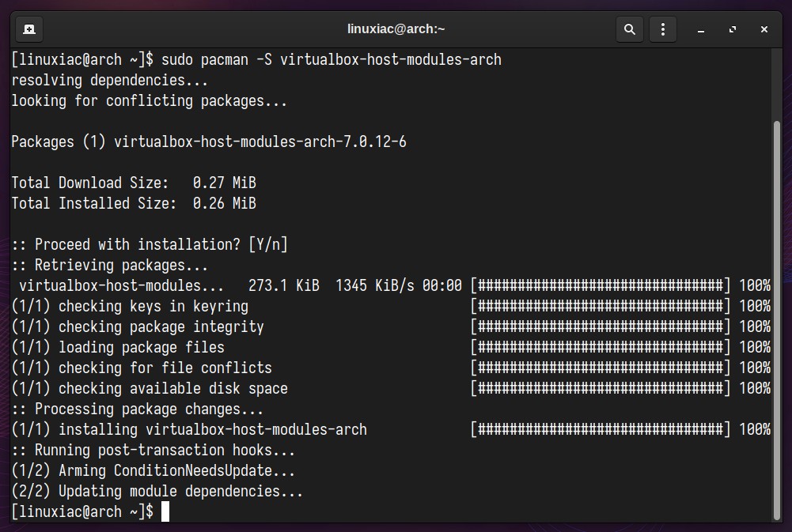Image resolution: width=792 pixels, height=532 pixels.
Task: Close the linuxiac@arch terminal window
Action: 764,29
